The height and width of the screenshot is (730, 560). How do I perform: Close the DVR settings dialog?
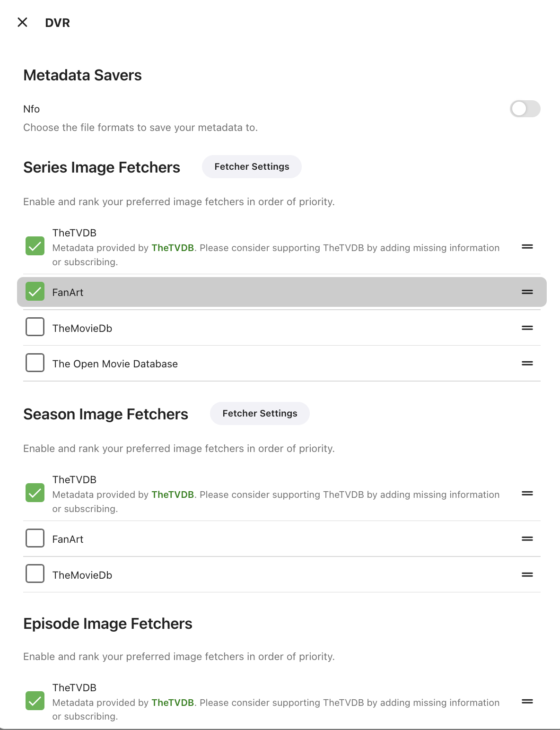[x=22, y=22]
